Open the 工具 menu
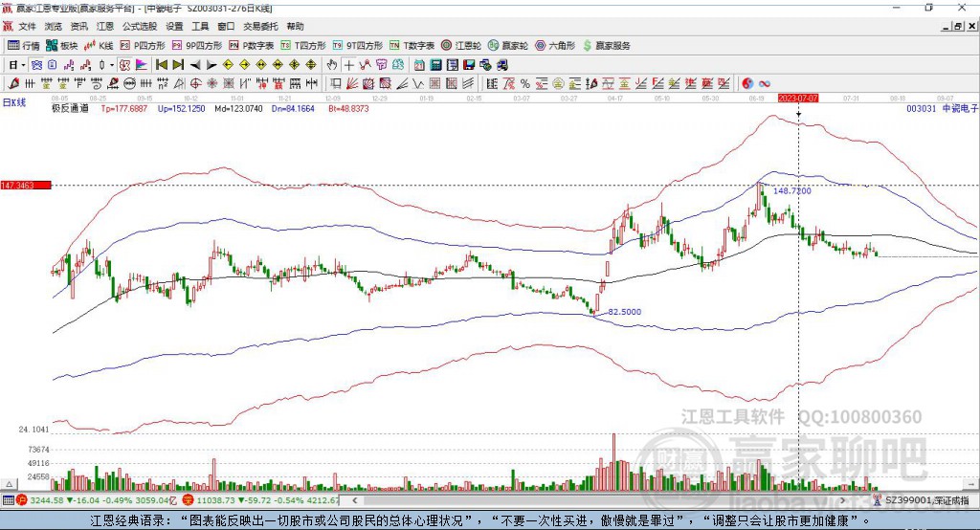Image resolution: width=980 pixels, height=530 pixels. (200, 26)
